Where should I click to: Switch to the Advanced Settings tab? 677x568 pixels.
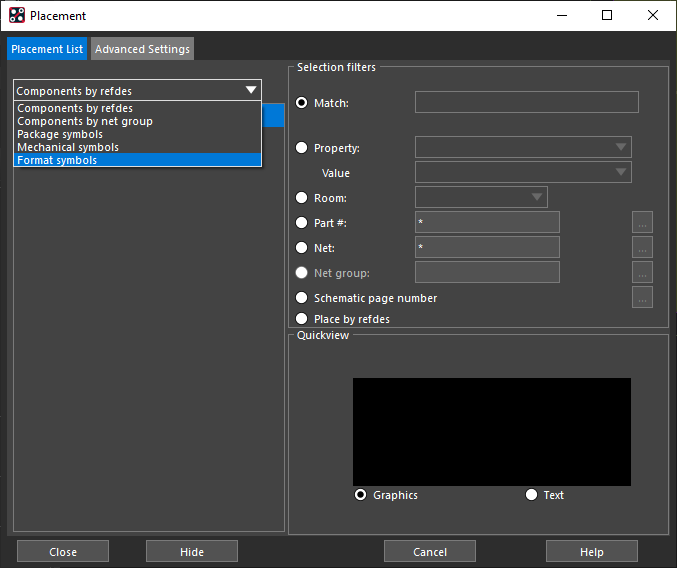[x=142, y=49]
